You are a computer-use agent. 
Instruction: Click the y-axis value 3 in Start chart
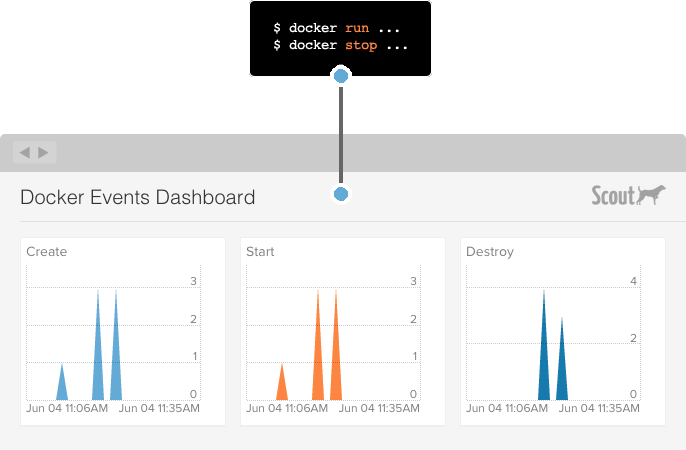[413, 281]
